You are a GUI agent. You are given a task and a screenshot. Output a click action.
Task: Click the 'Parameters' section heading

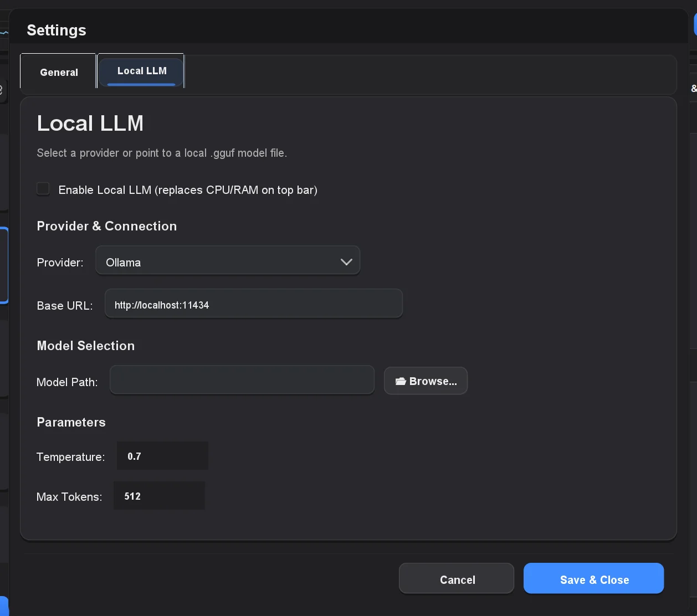[71, 422]
